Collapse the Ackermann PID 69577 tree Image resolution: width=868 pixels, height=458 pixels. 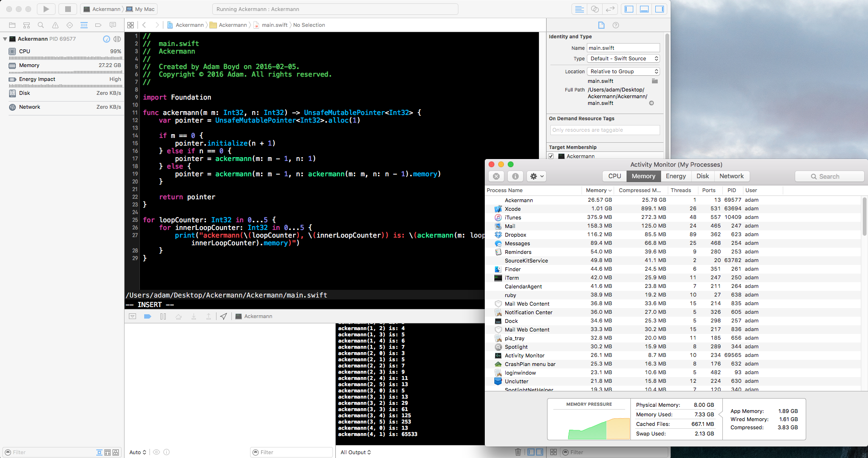click(5, 39)
